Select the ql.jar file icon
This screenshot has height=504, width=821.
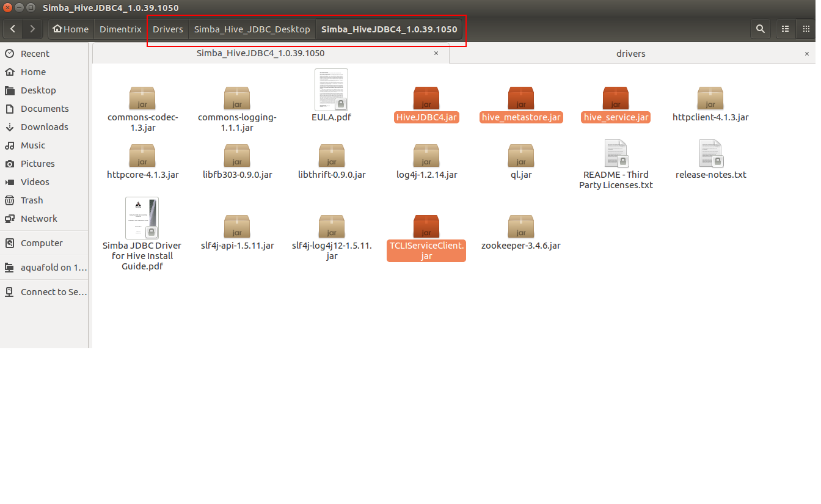click(x=521, y=155)
